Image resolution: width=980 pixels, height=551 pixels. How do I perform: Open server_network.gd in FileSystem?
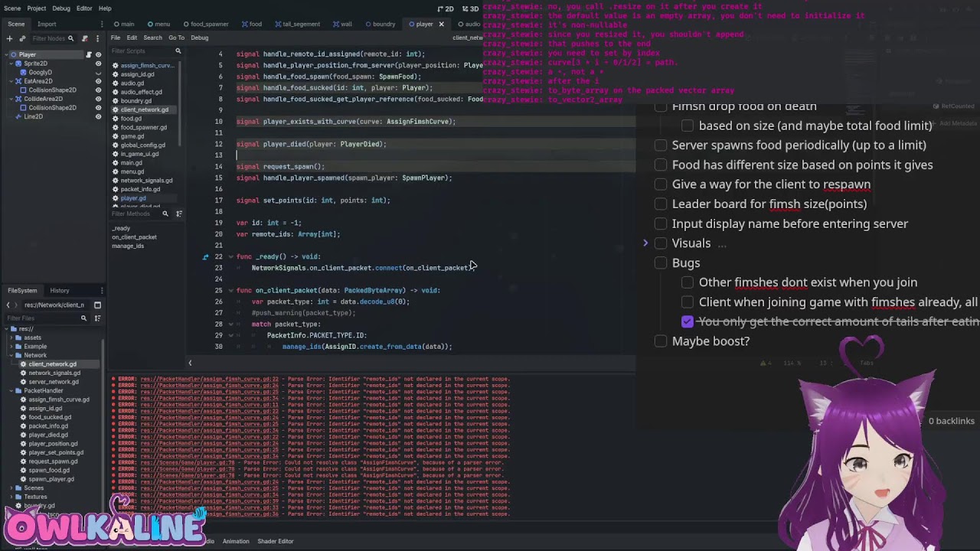tap(54, 382)
